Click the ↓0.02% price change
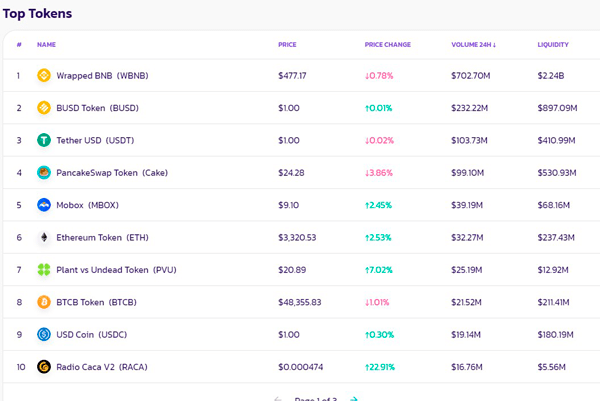This screenshot has width=600, height=401. [x=379, y=140]
